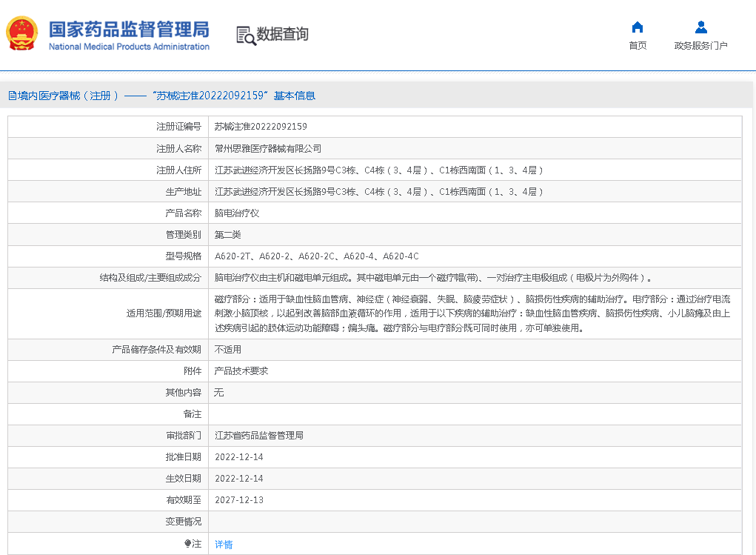The height and width of the screenshot is (555, 756).
Task: Click the 国家药品监督管理局 site title
Action: [x=129, y=30]
